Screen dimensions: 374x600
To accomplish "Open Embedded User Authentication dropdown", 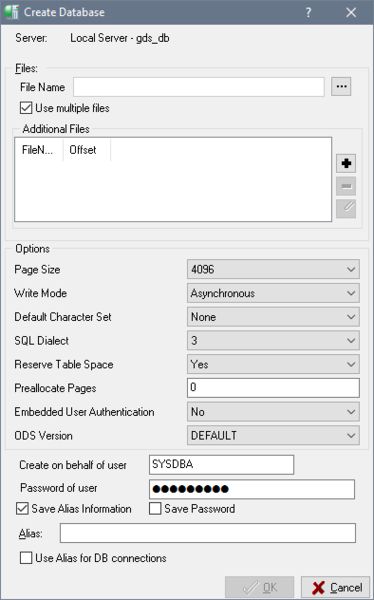I will point(273,412).
